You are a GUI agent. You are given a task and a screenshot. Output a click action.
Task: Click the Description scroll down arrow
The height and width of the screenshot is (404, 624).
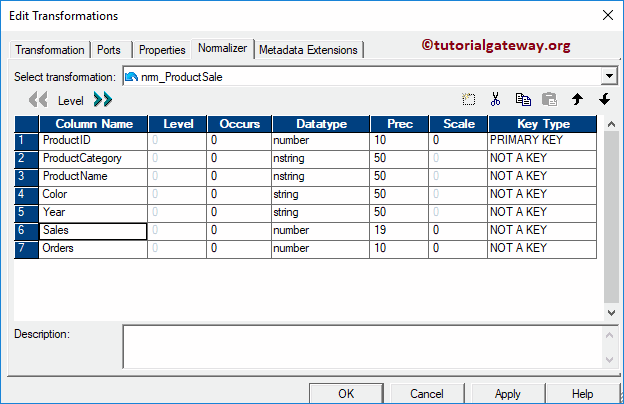point(609,359)
